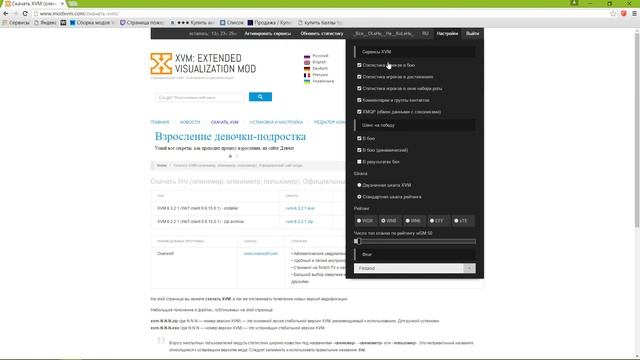Toggle 'В бою (динамический)' checkbox
The width and height of the screenshot is (640, 360).
359,150
